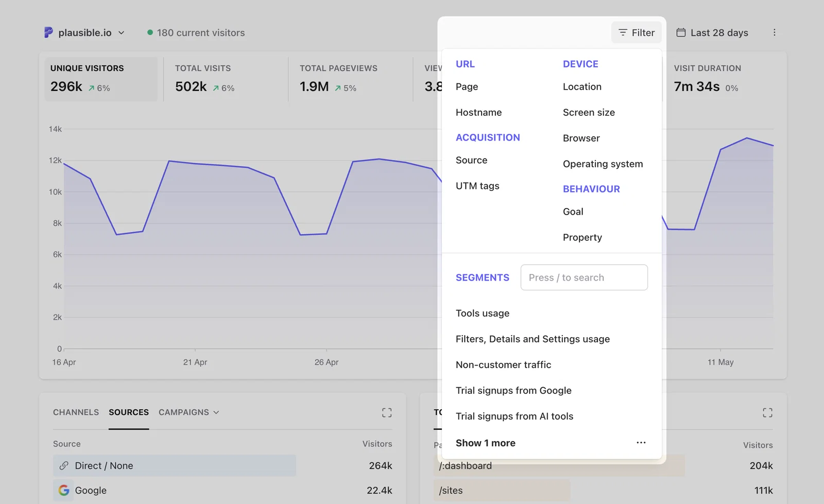This screenshot has width=824, height=504.
Task: Switch to the Channels tab
Action: [76, 412]
